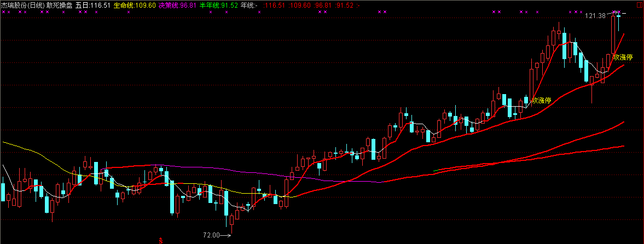Click the 攻涨停 signal marker near chart middle
644x244 pixels.
[x=541, y=100]
